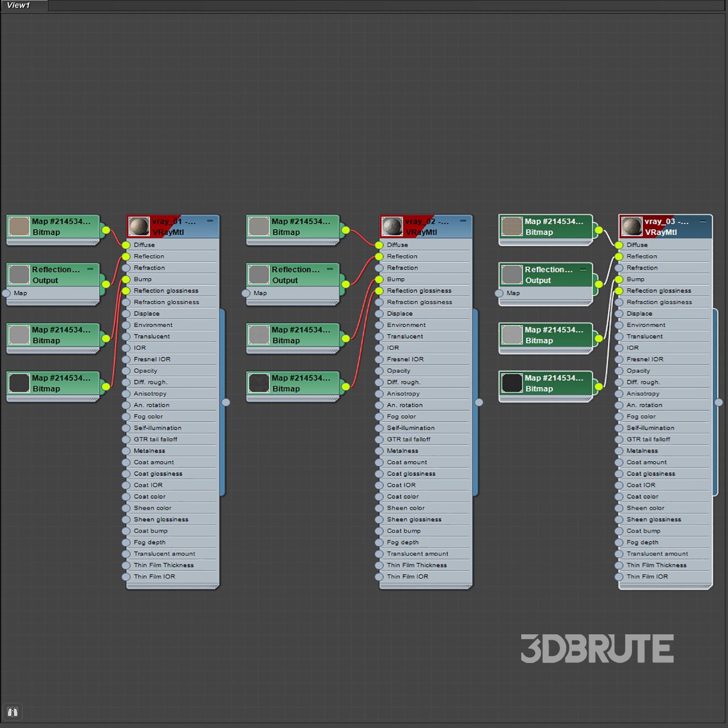Viewport: 728px width, 728px height.
Task: Toggle the Diffuse input socket on vray_01
Action: tap(126, 245)
